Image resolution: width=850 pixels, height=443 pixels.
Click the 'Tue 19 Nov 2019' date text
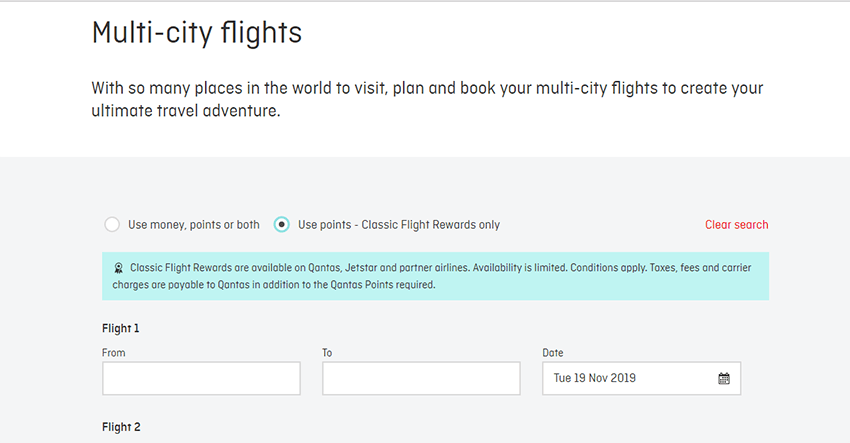pos(594,378)
